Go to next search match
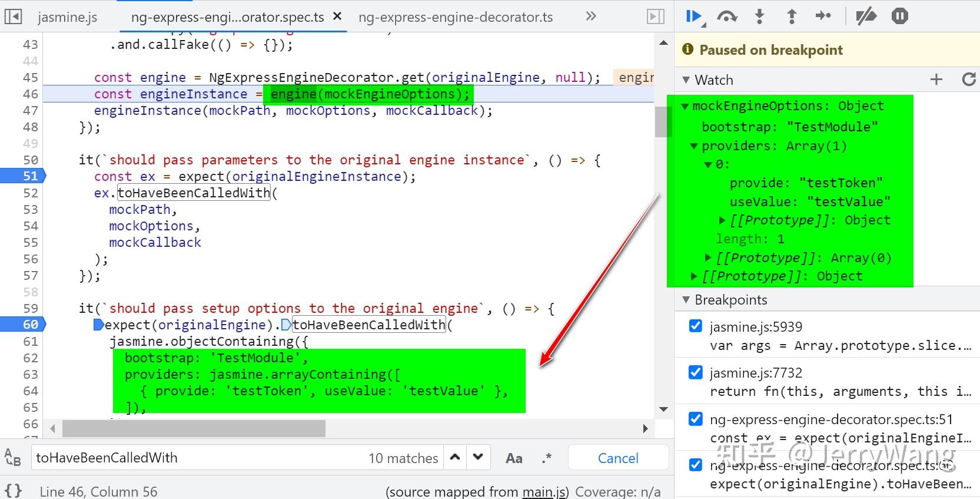980x499 pixels. (x=478, y=457)
